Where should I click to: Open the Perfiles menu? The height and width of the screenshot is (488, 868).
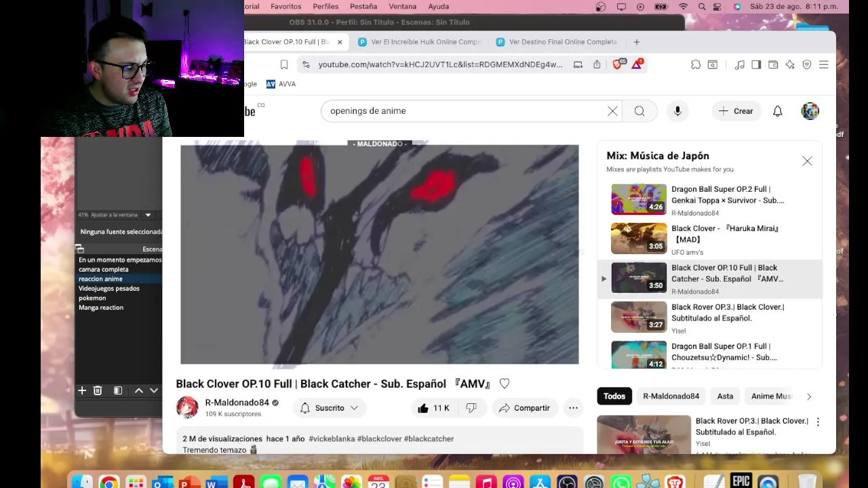pyautogui.click(x=325, y=7)
